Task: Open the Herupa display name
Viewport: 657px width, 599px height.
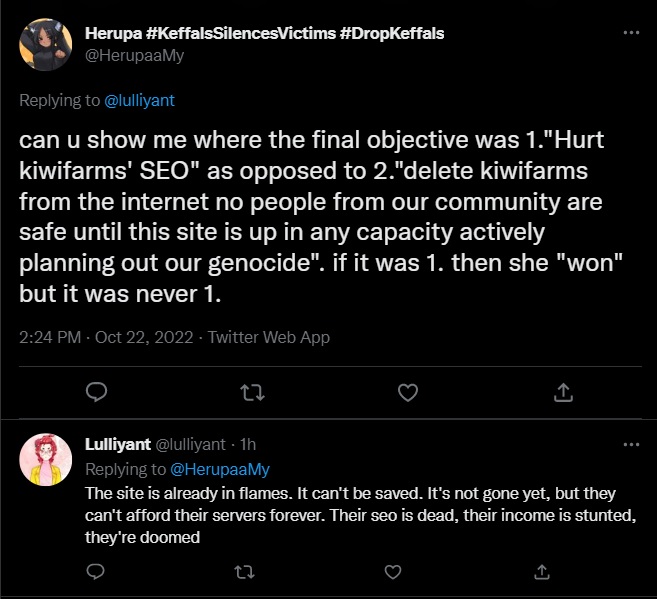Action: [266, 33]
